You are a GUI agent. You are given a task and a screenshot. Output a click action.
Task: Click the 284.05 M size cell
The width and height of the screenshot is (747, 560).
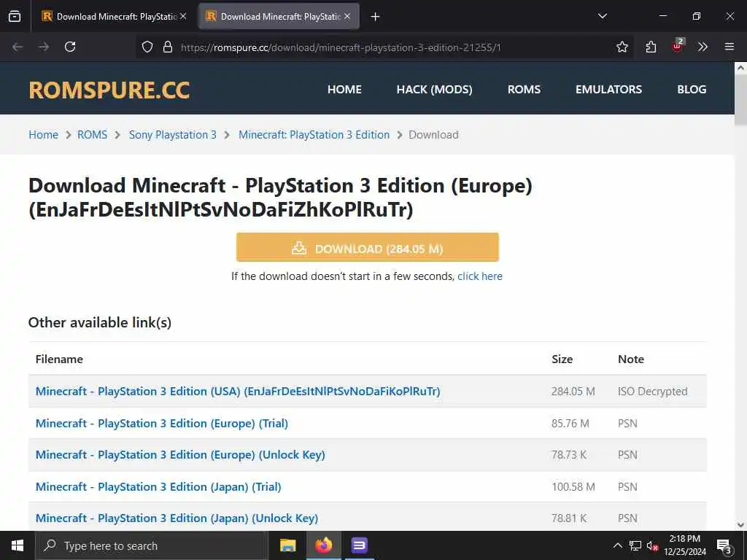pyautogui.click(x=573, y=392)
